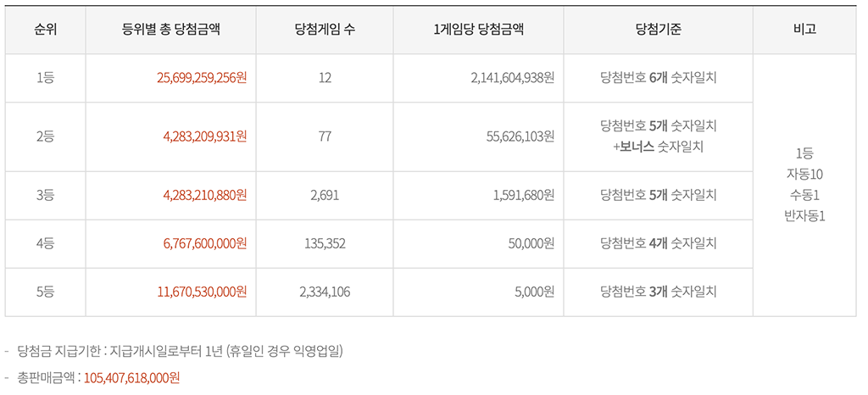Screen dimensions: 868x395
Task: Select the 4등 rank cell
Action: (45, 243)
